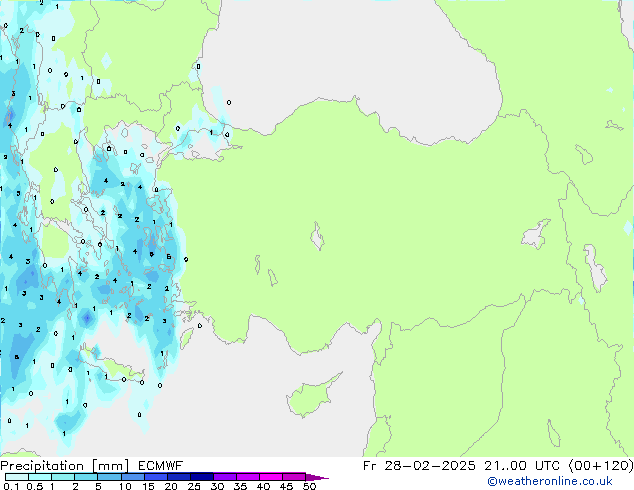Click the legend value '0.5'
The image size is (634, 490).
[35, 486]
